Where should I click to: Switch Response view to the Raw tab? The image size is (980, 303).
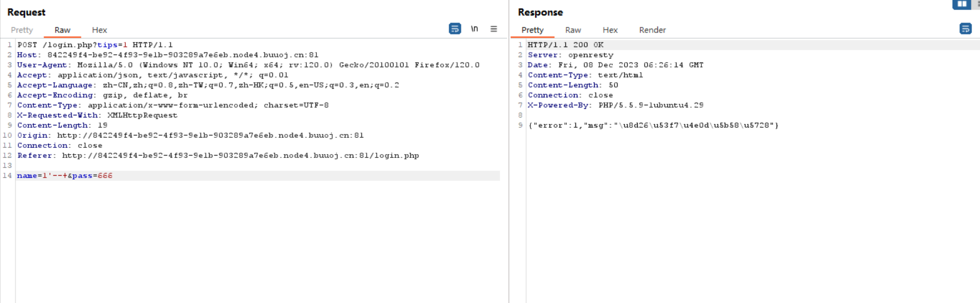(573, 30)
